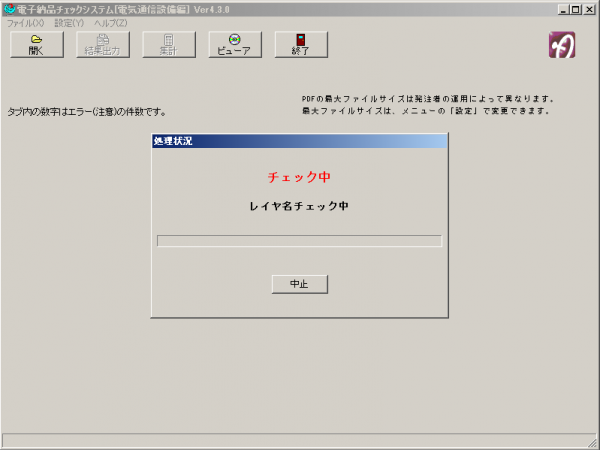Click the status bar at the window bottom

tap(290, 441)
